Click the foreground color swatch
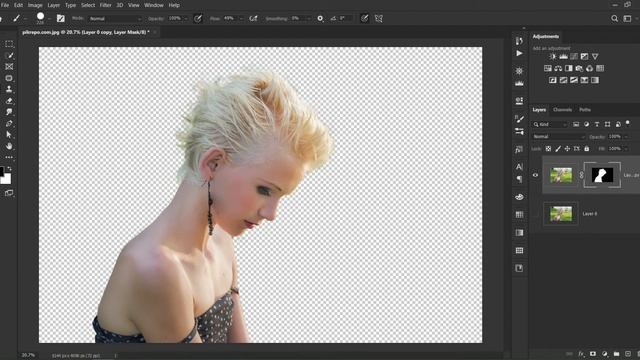The width and height of the screenshot is (640, 360). 1,171
